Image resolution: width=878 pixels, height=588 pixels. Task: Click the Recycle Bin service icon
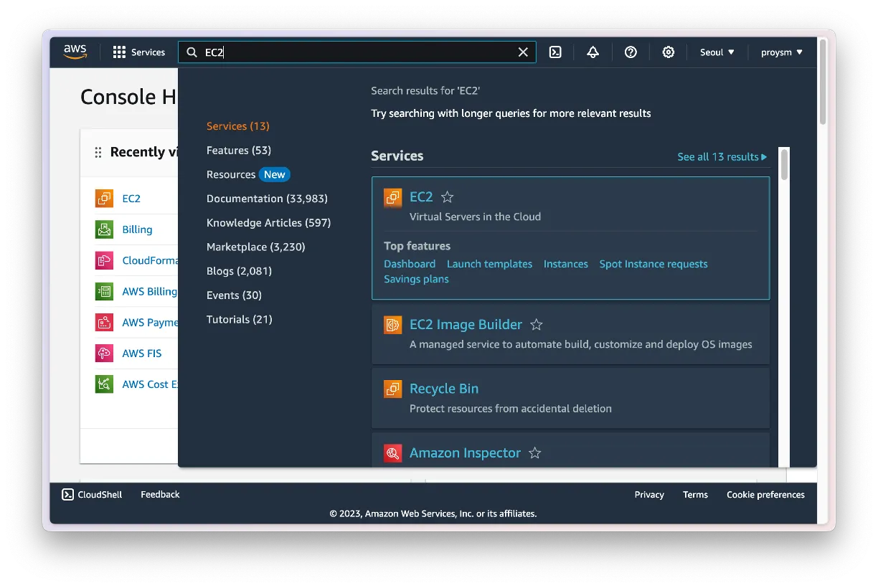pos(392,389)
